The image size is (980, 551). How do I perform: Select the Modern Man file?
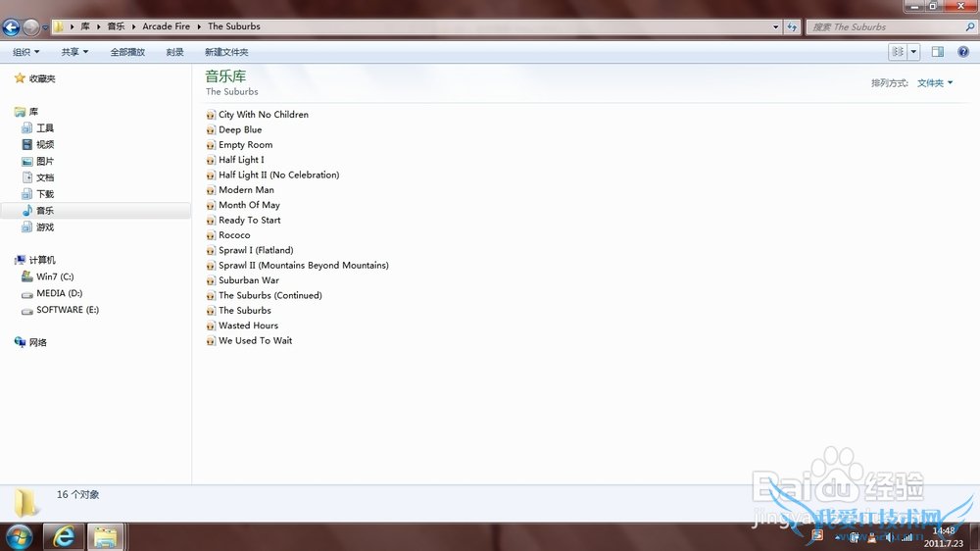[x=240, y=189]
